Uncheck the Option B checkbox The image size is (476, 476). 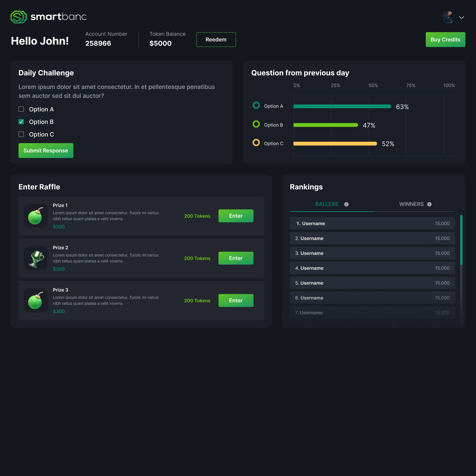pos(21,122)
